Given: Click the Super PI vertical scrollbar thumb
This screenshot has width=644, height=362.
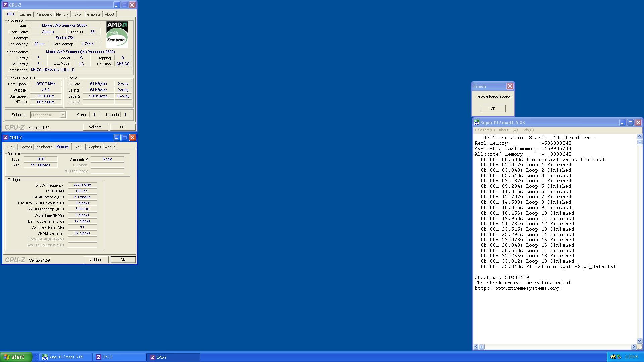Looking at the screenshot, I should tap(639, 142).
